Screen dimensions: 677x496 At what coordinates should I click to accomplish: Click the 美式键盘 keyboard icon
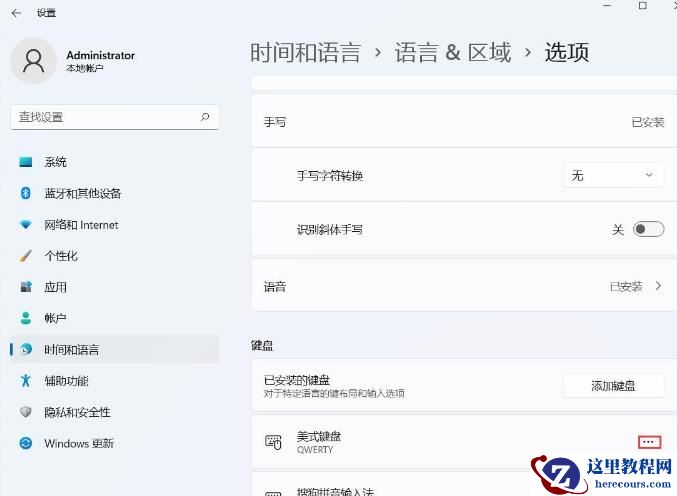click(x=273, y=442)
